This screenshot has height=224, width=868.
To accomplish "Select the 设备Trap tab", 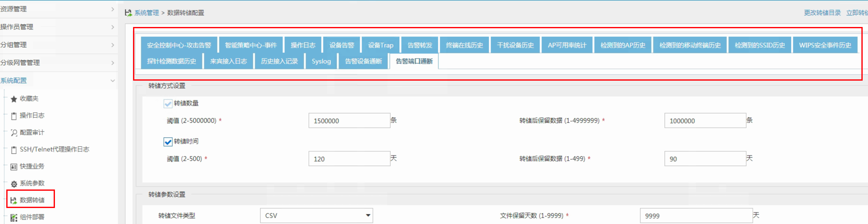I will point(381,45).
